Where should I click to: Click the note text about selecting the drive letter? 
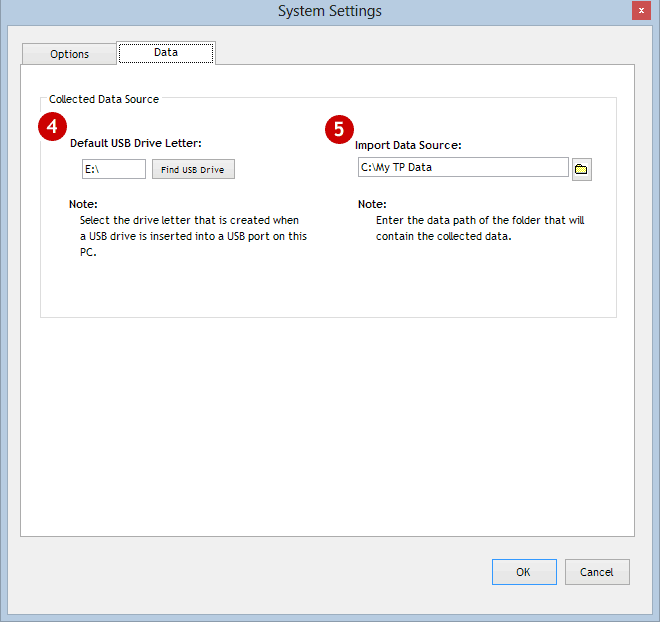(x=189, y=236)
